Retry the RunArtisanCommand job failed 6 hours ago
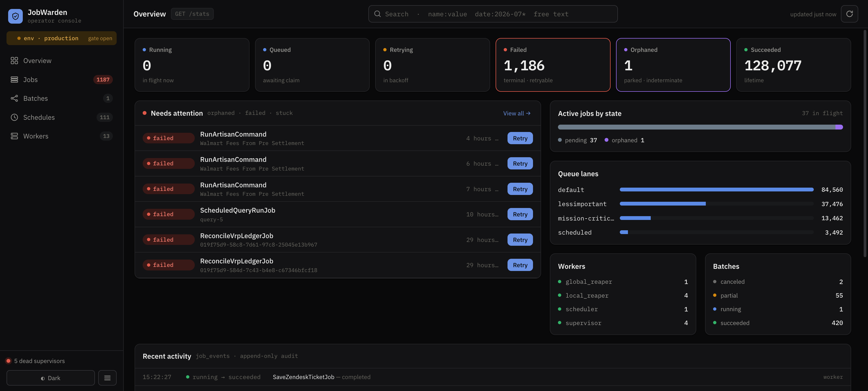This screenshot has width=868, height=391. [x=520, y=164]
